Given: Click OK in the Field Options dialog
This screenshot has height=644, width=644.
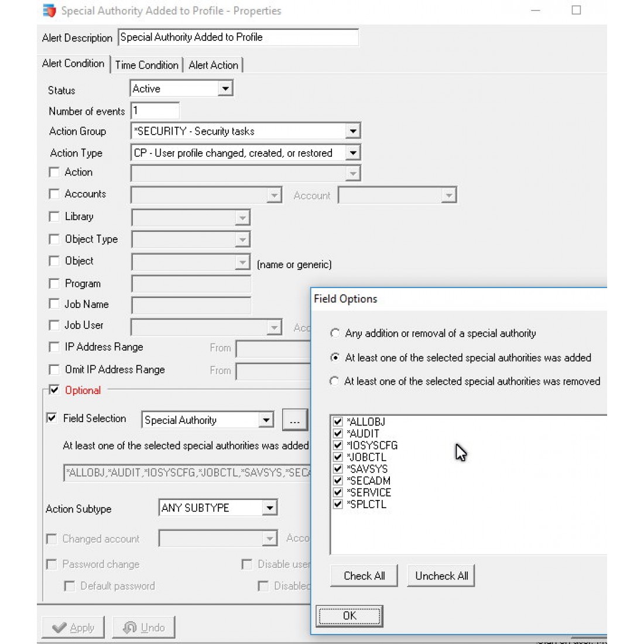Looking at the screenshot, I should click(350, 615).
